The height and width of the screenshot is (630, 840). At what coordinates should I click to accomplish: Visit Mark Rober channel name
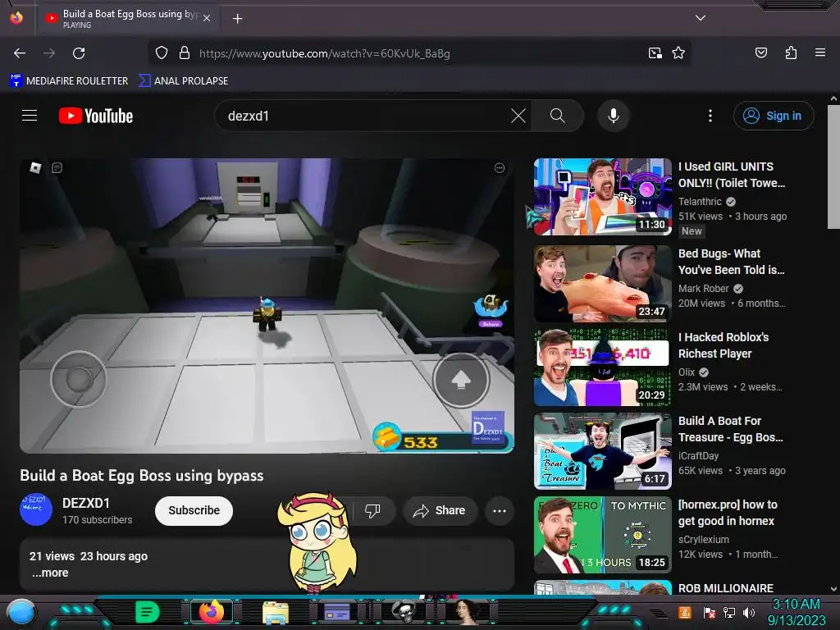click(703, 288)
